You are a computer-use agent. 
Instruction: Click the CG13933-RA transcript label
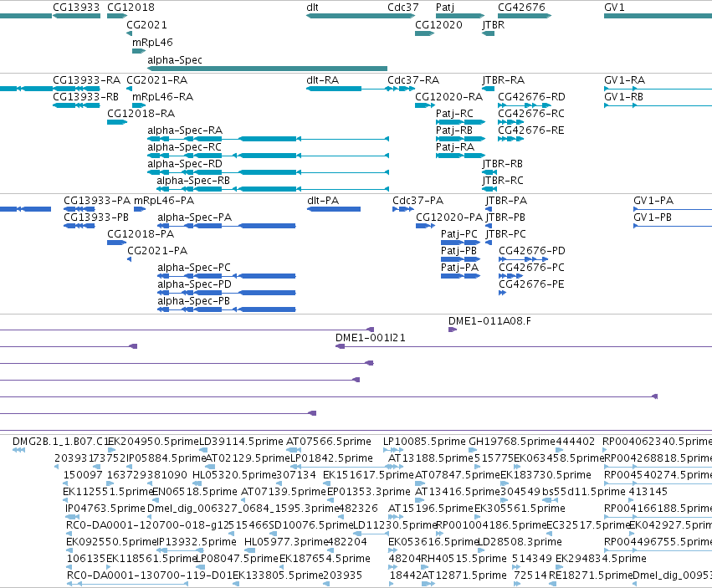86,80
